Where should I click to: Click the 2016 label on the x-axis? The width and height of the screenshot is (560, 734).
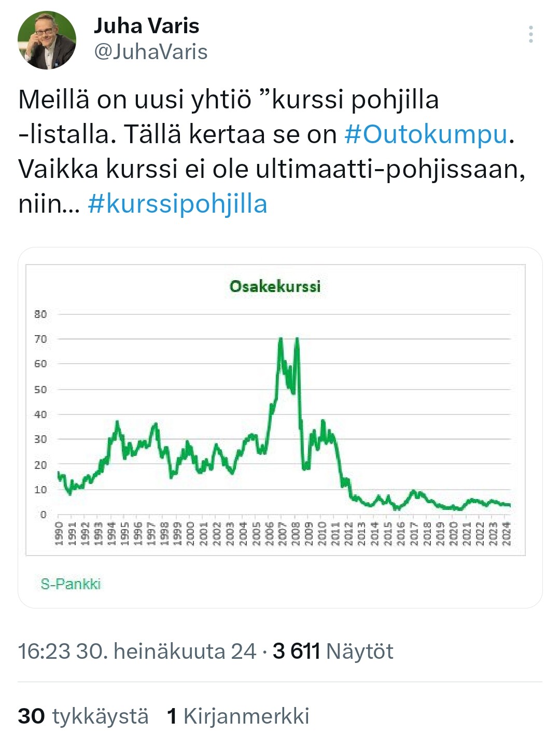click(401, 533)
